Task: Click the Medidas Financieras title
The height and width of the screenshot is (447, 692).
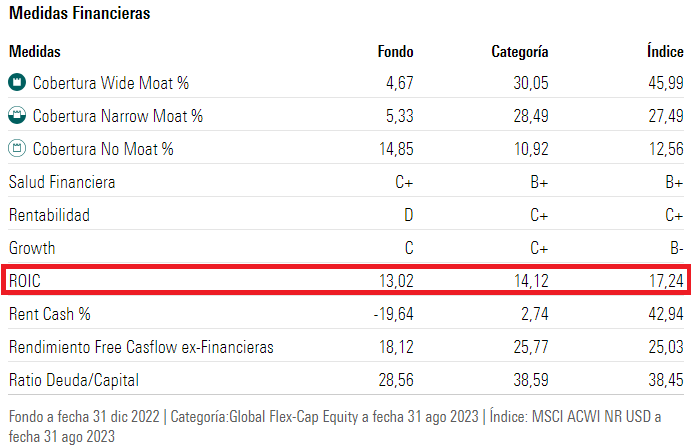Action: tap(79, 14)
